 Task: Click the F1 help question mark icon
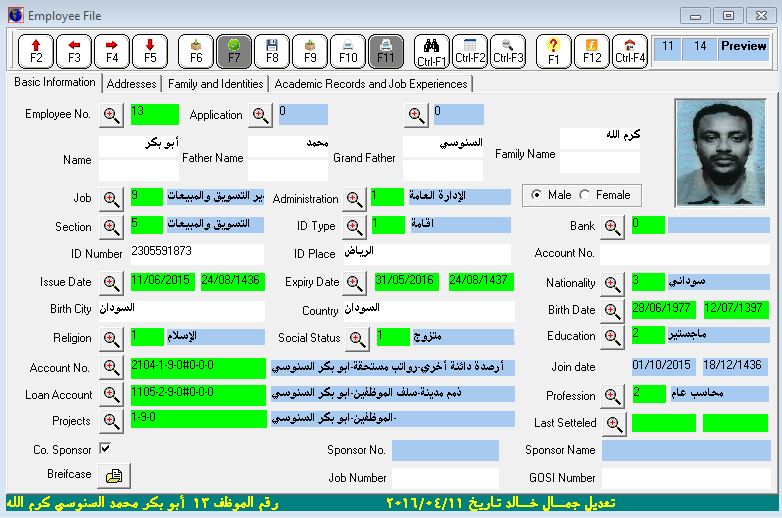point(554,50)
